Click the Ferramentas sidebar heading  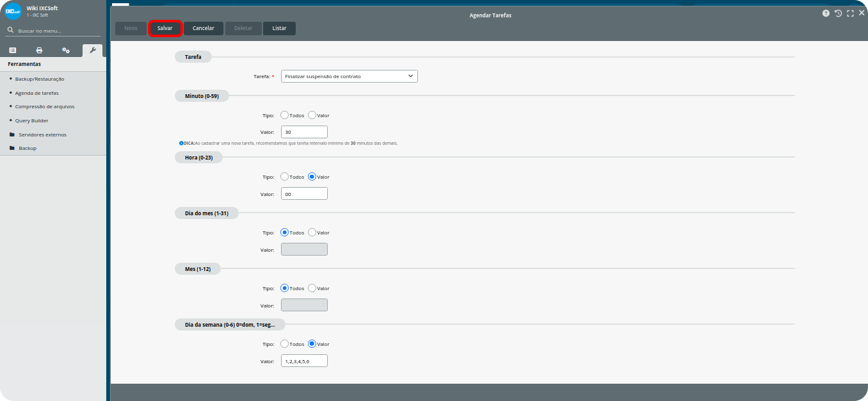click(24, 64)
